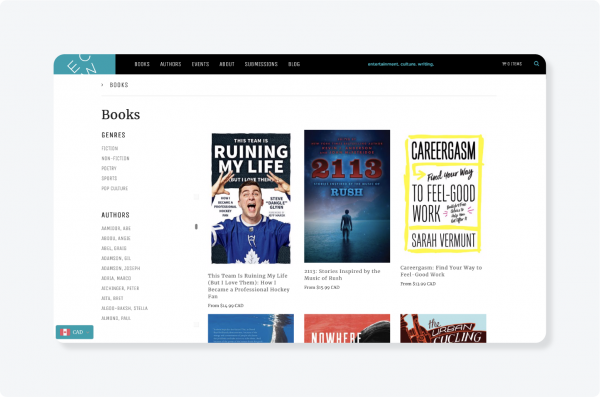Go to the Events page
This screenshot has height=397, width=600.
point(200,64)
